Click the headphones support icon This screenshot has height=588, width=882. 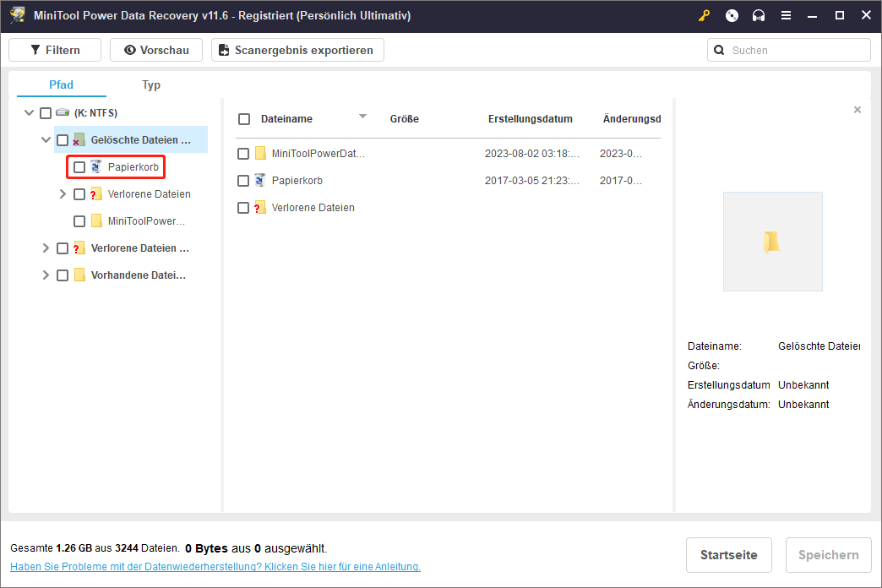coord(759,16)
